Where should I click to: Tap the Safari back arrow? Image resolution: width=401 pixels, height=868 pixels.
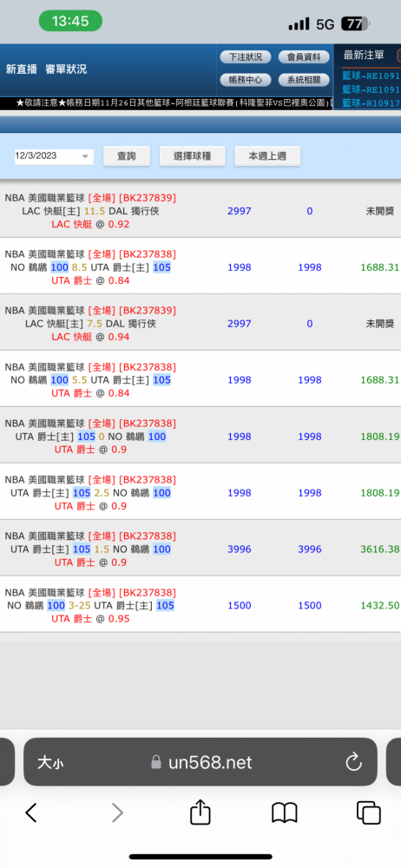[x=31, y=812]
